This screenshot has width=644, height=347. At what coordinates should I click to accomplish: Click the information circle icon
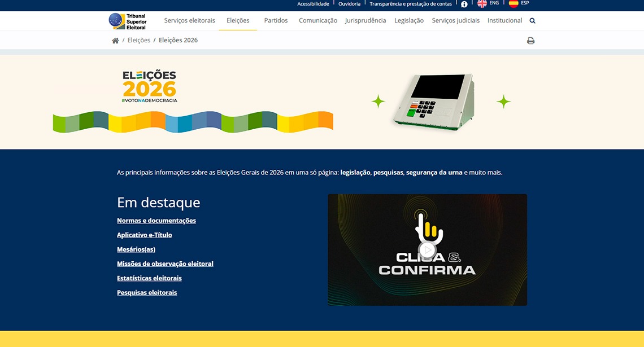pos(464,4)
